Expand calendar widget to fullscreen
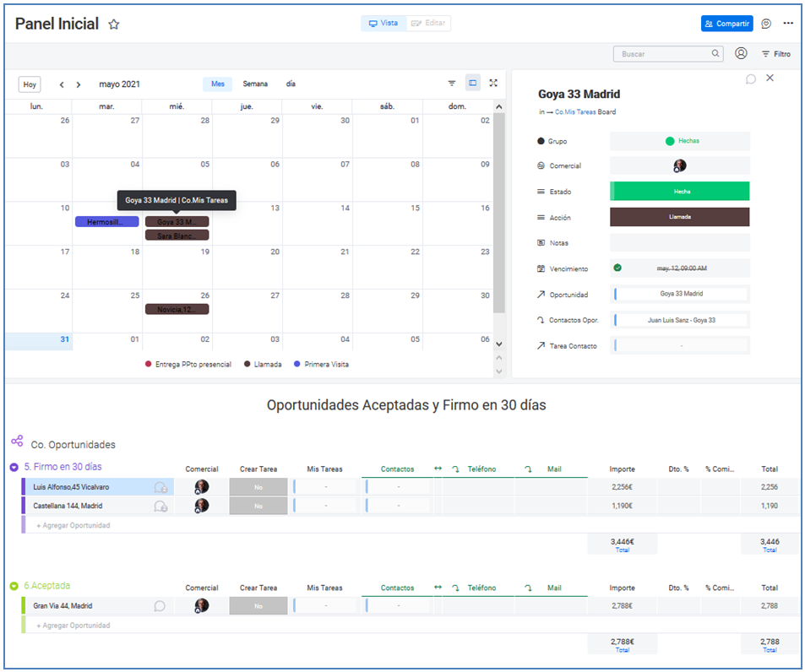Screen dimensions: 805x672 point(493,84)
